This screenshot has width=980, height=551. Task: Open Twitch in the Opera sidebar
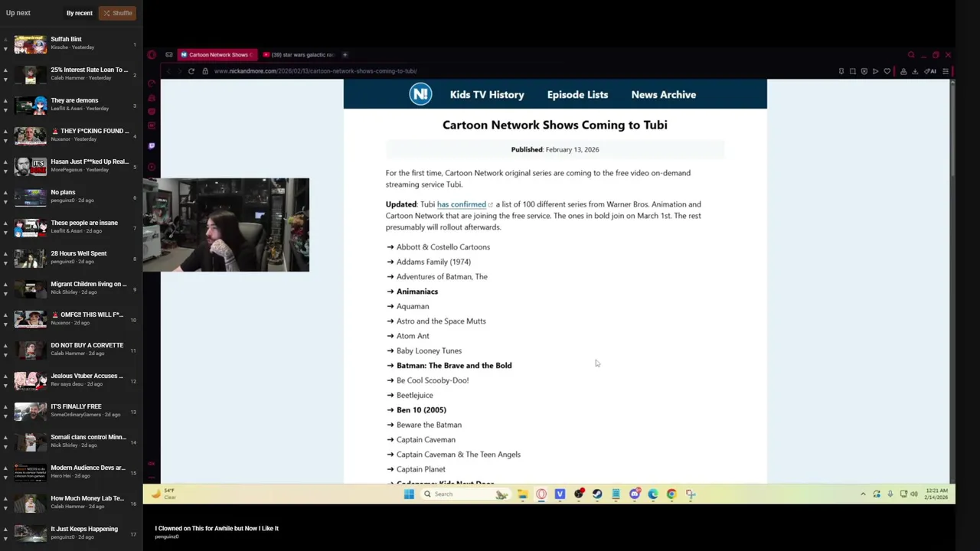click(x=152, y=145)
